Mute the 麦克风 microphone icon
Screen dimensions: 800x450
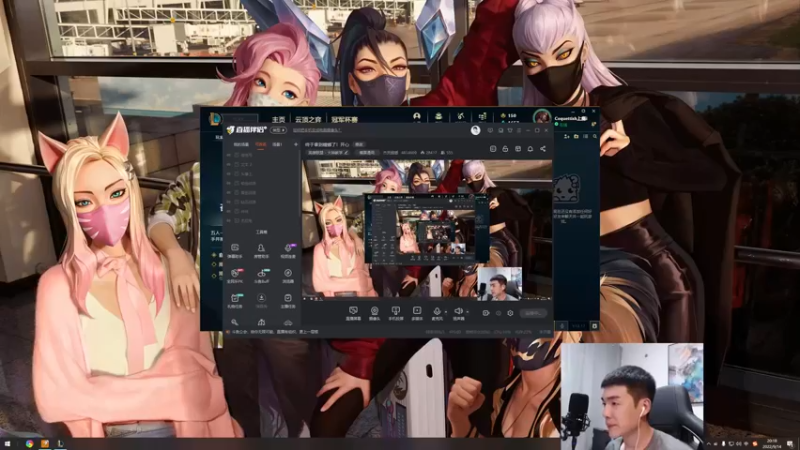(x=437, y=311)
